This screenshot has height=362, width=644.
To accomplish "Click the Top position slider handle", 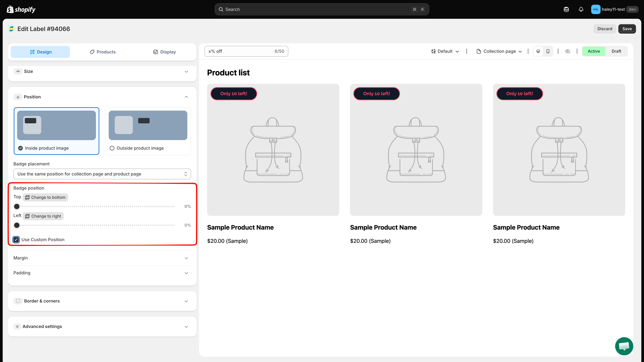I will pyautogui.click(x=17, y=206).
